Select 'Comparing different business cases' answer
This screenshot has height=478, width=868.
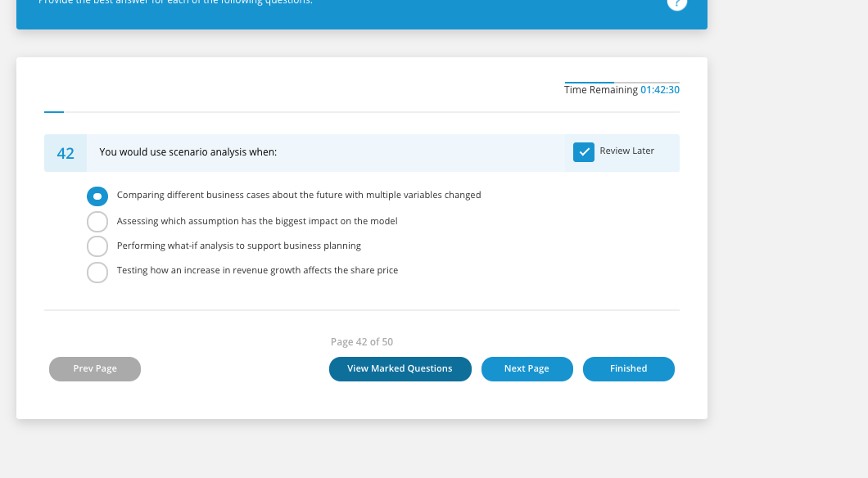[x=97, y=196]
